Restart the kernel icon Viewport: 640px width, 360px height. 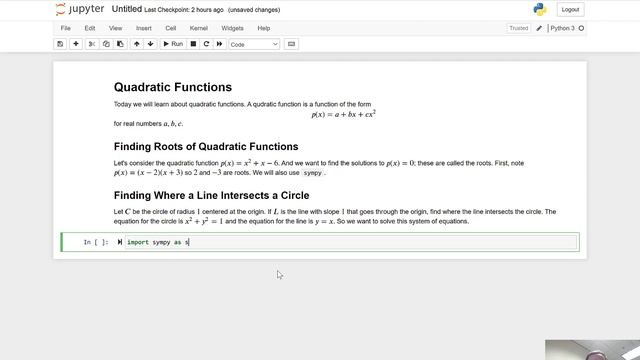point(206,44)
